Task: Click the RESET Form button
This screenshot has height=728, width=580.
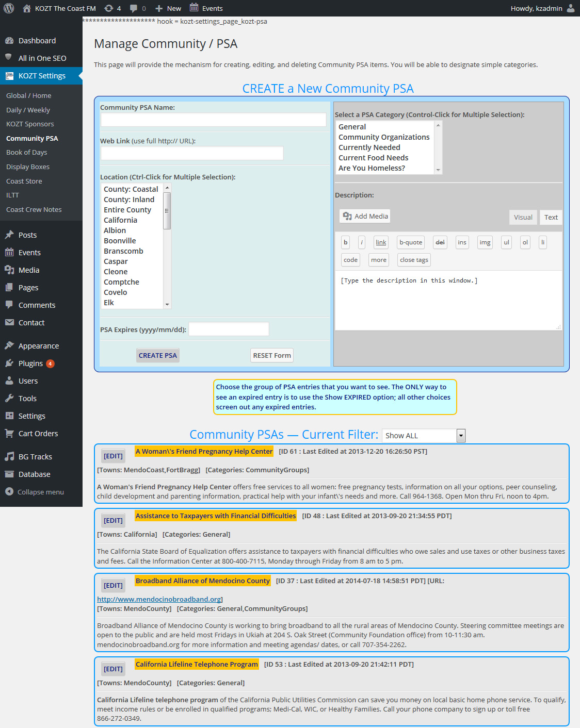Action: [x=272, y=356]
